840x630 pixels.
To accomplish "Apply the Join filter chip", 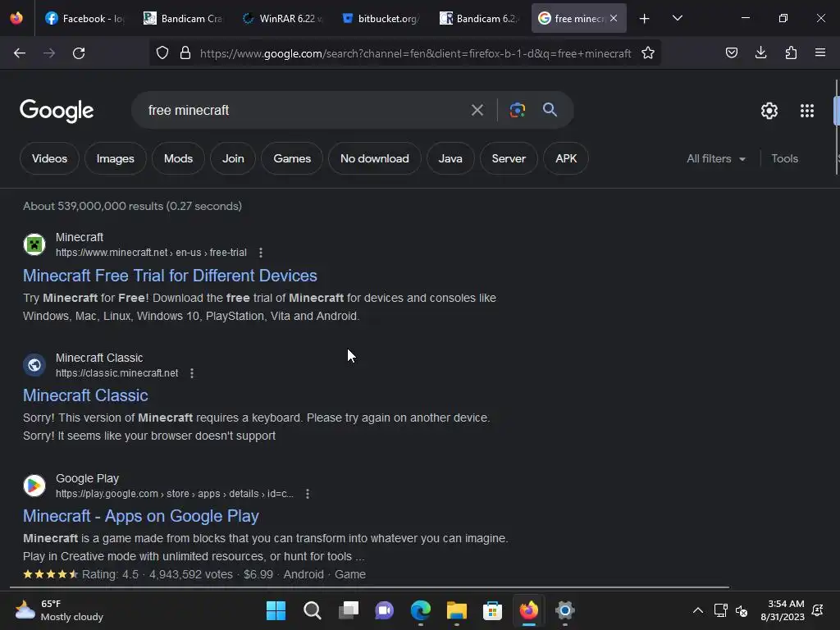I will (x=233, y=158).
